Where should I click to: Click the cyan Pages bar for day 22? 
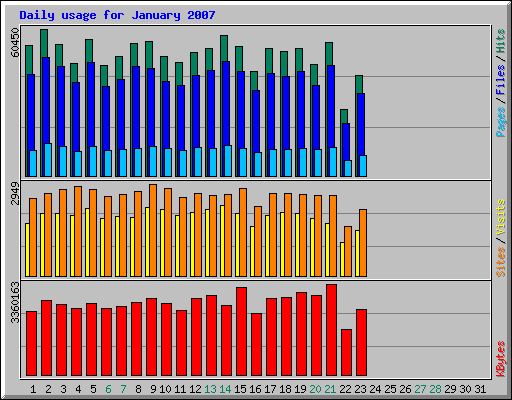pos(348,168)
